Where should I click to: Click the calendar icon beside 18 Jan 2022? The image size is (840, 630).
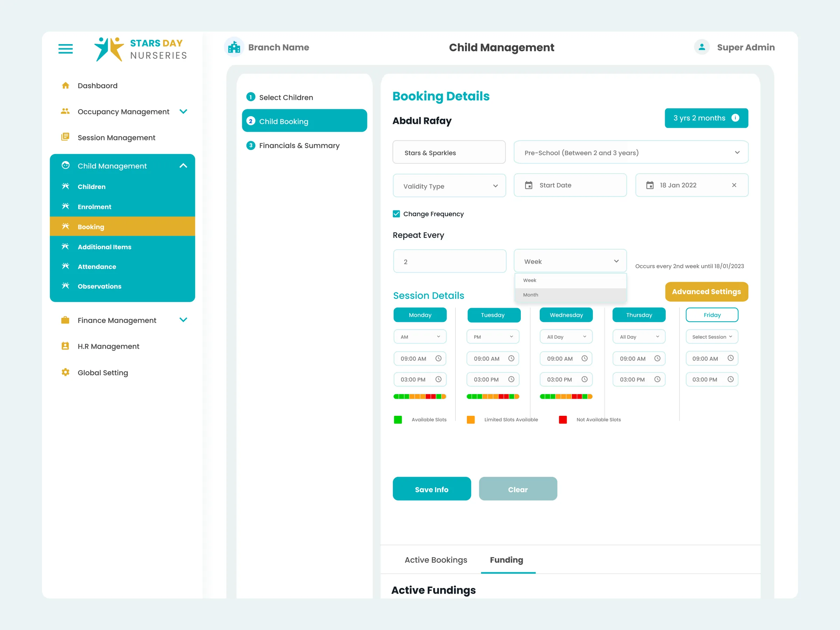[x=650, y=185]
